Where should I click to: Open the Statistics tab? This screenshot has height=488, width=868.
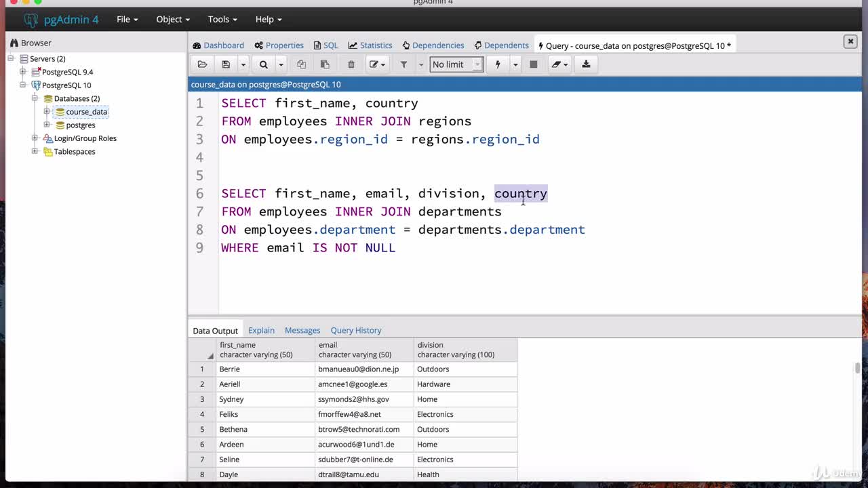tap(370, 45)
